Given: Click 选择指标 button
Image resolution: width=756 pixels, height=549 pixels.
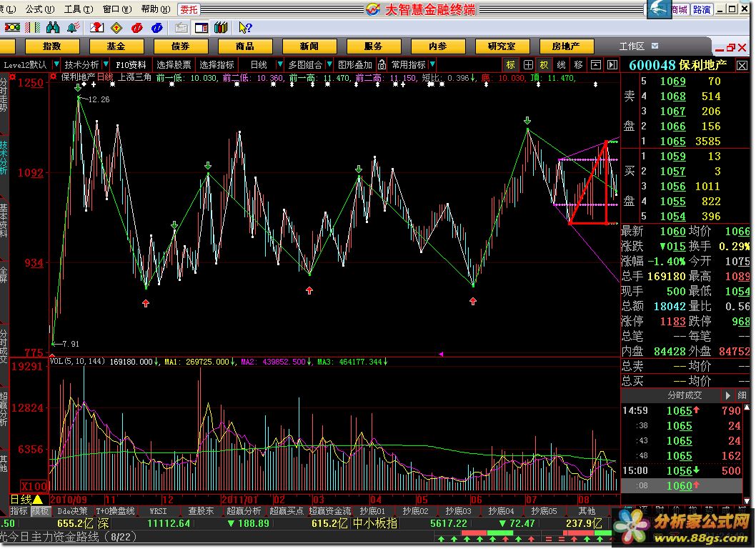Looking at the screenshot, I should click(x=217, y=64).
